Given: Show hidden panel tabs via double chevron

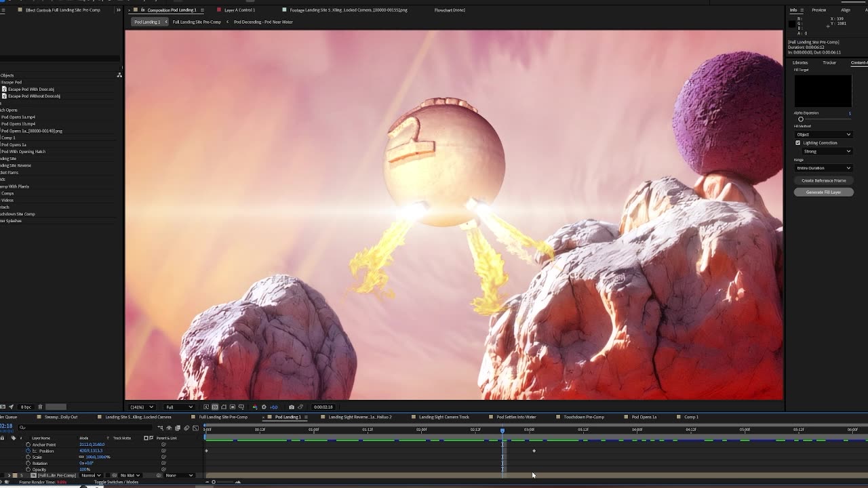Looking at the screenshot, I should pyautogui.click(x=119, y=10).
